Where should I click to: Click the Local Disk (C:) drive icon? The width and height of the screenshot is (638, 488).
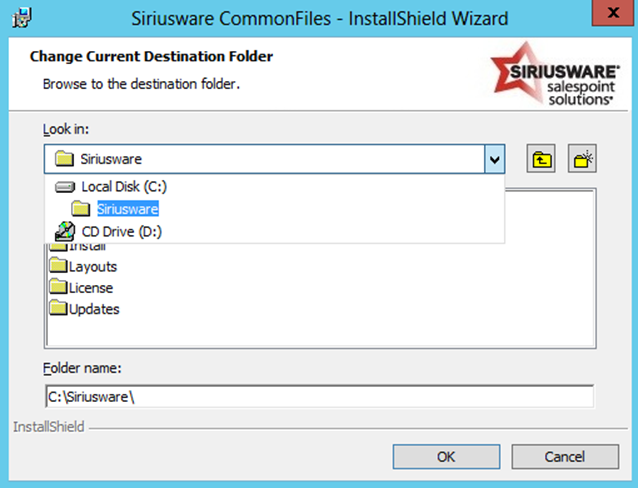[65, 187]
